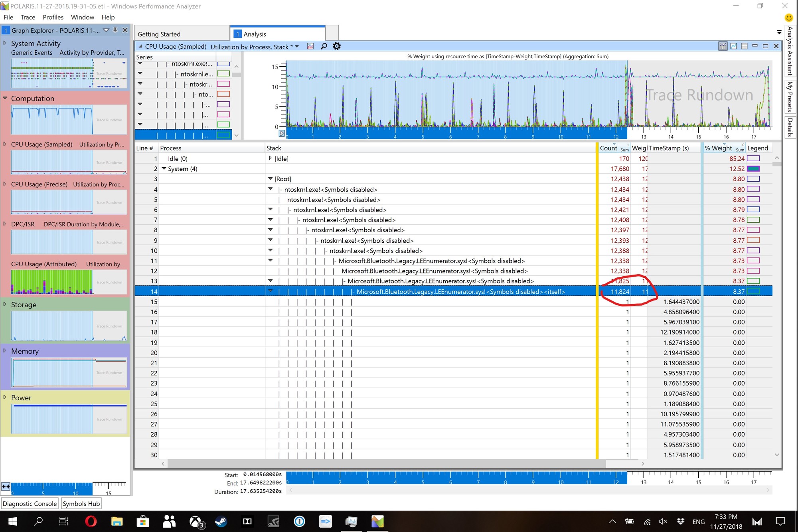This screenshot has width=798, height=532.
Task: Click the CPU Usage (Attributed) graph thumbnail
Action: [x=69, y=282]
